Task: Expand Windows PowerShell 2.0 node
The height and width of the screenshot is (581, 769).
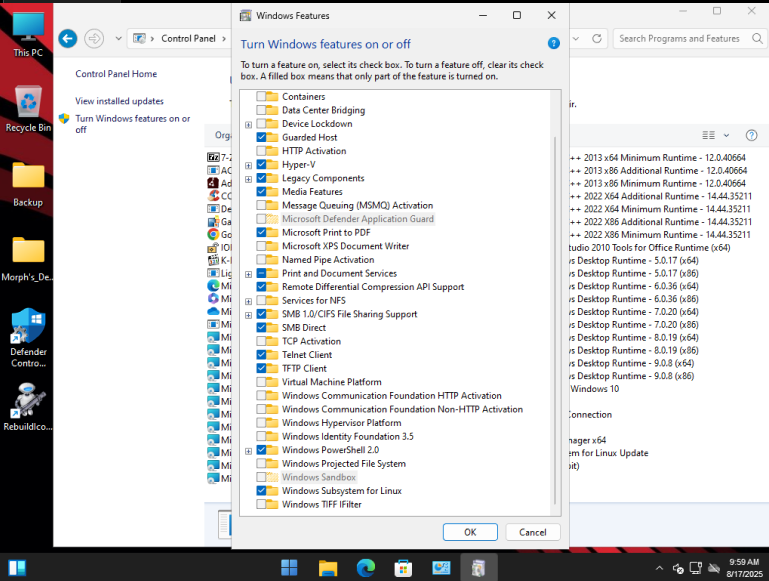Action: (x=248, y=451)
